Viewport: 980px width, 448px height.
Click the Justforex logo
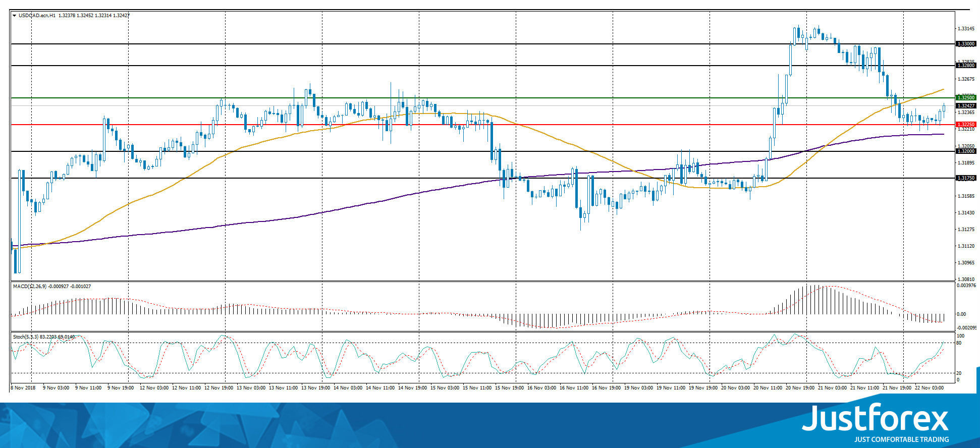point(875,418)
